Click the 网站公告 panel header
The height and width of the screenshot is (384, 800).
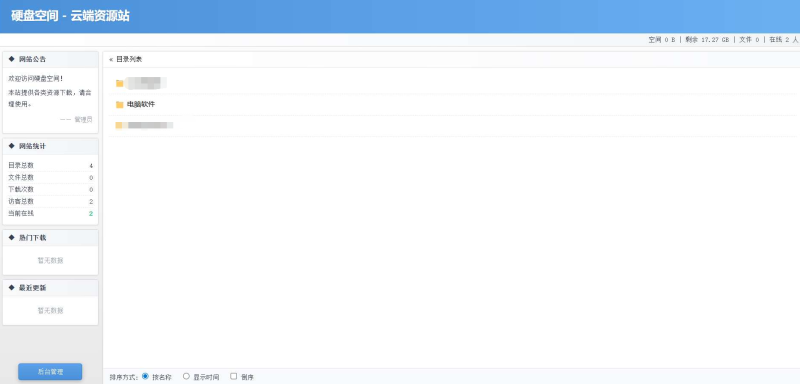tap(51, 59)
